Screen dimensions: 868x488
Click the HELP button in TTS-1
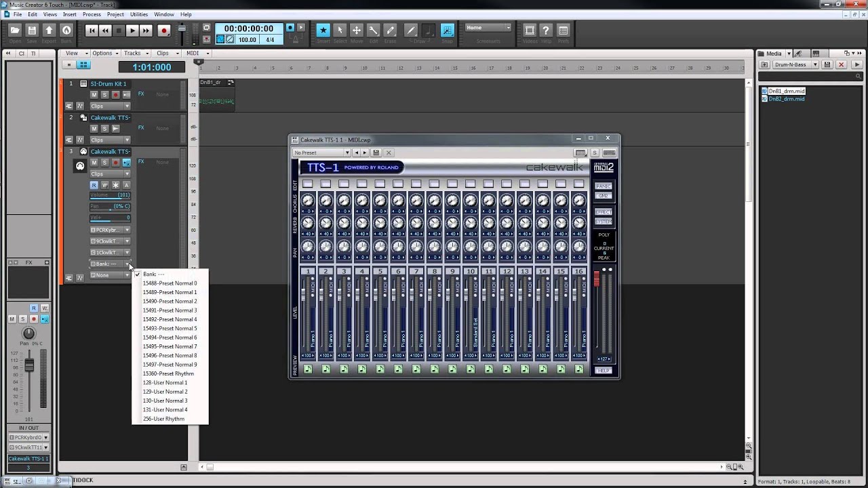[x=603, y=371]
